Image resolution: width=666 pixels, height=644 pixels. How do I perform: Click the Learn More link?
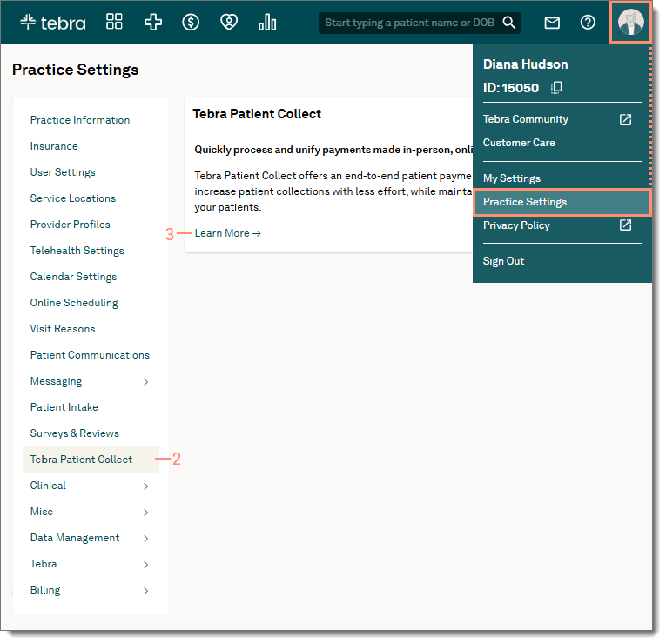click(x=228, y=233)
